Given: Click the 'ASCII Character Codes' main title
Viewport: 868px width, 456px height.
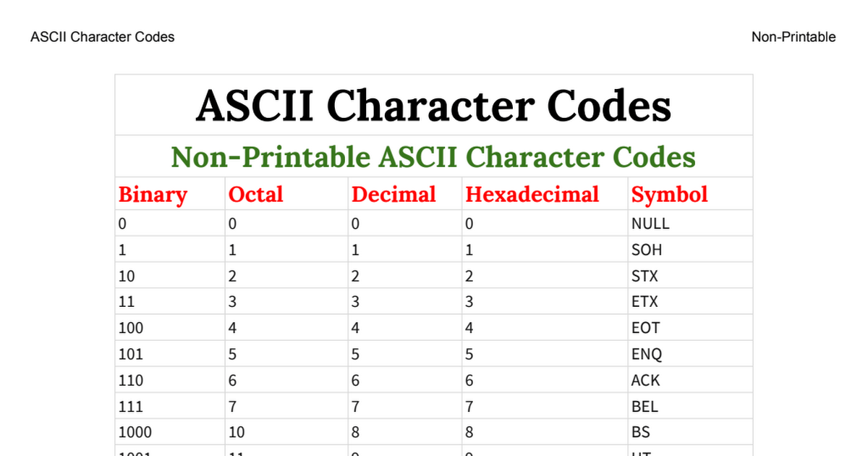Looking at the screenshot, I should point(433,106).
